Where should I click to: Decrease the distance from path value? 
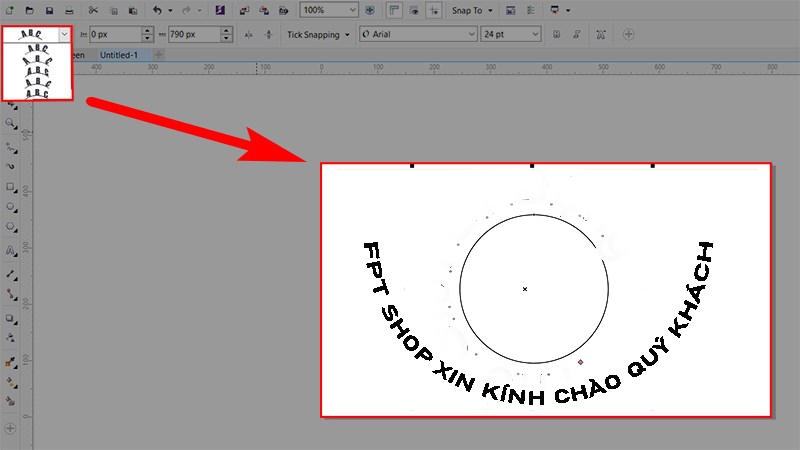pyautogui.click(x=147, y=38)
